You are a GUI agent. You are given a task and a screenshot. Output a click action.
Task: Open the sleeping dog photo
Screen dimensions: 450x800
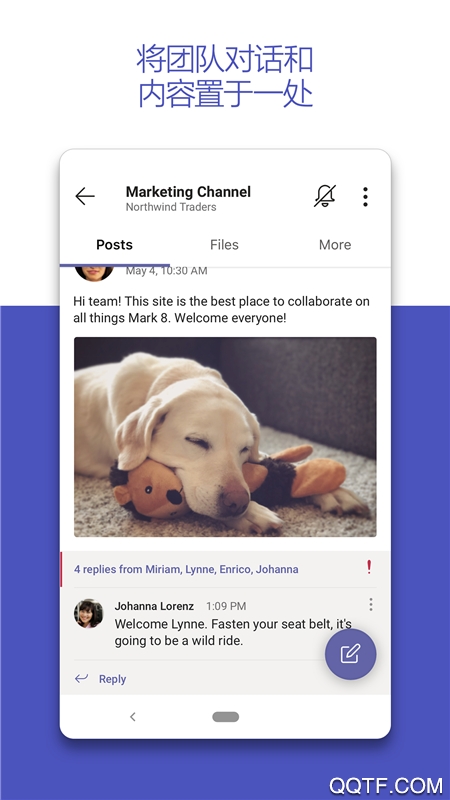225,437
